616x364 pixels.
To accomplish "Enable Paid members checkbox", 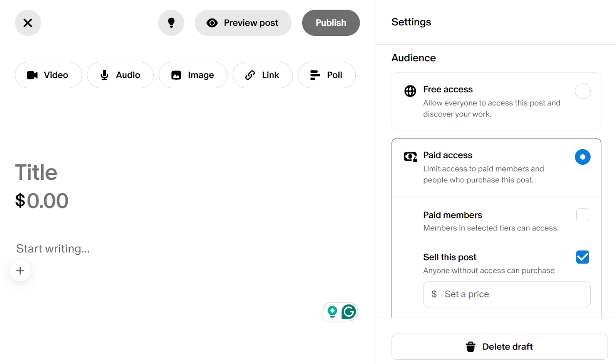I will point(583,215).
